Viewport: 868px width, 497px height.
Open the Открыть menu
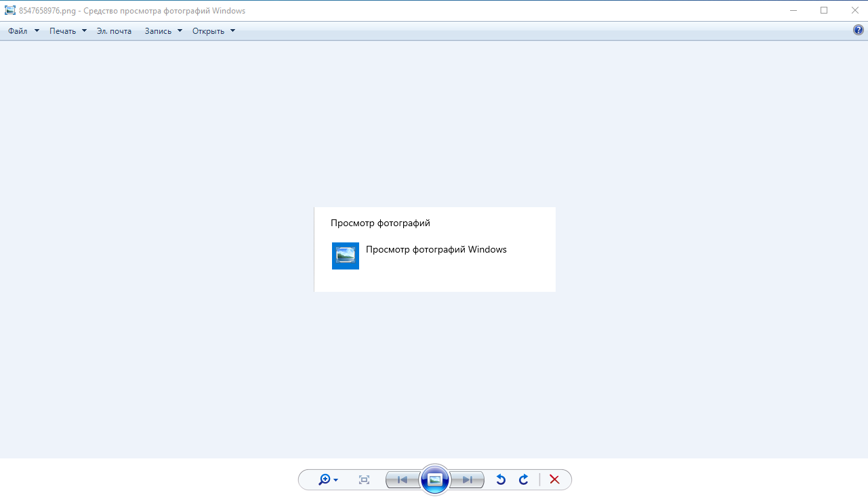(208, 31)
